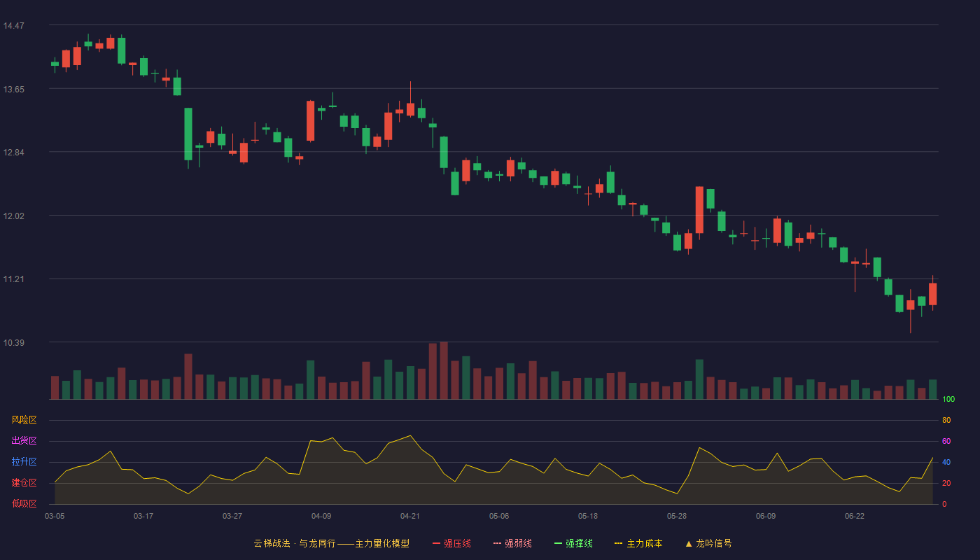The height and width of the screenshot is (560, 980).
Task: Click the 04-21 date label
Action: (410, 516)
